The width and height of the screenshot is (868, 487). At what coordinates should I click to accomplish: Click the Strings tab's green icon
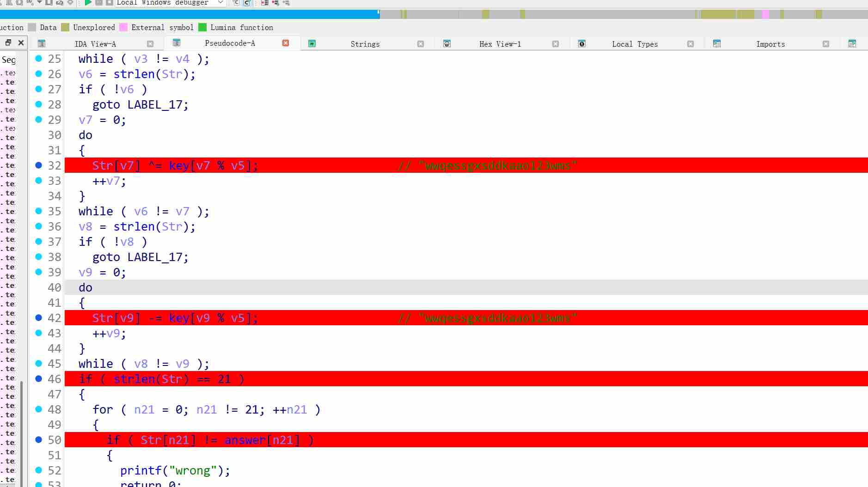(x=312, y=43)
